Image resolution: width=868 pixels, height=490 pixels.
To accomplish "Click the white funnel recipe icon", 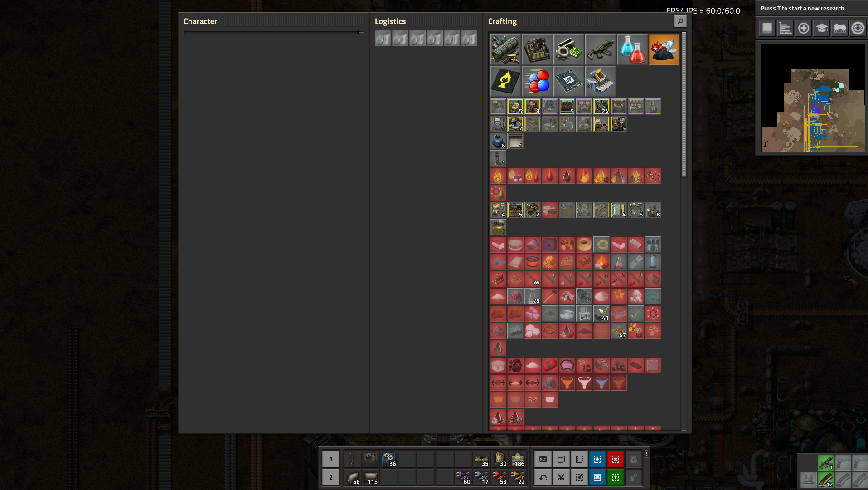I will pos(584,382).
